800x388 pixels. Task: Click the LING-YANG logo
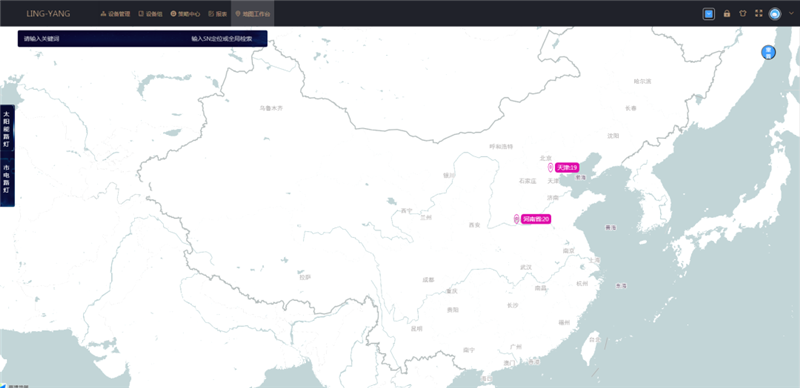coord(48,14)
